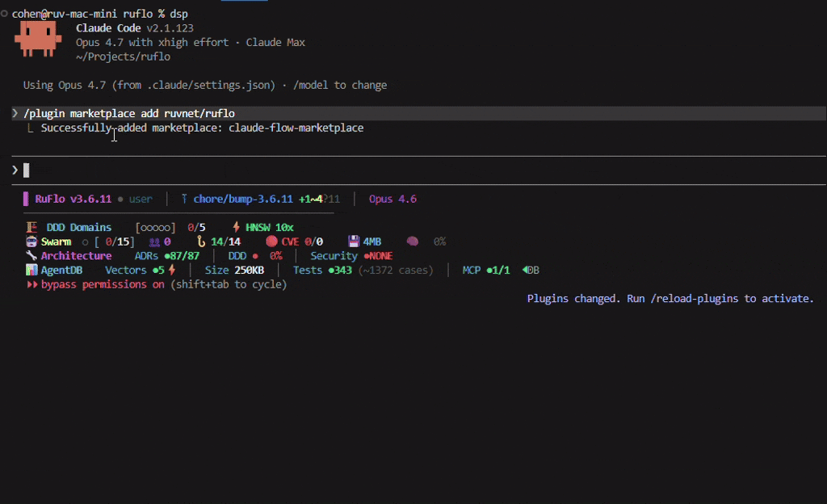Viewport: 827px width, 504px height.
Task: Focus the empty prompt input line
Action: pyautogui.click(x=419, y=170)
